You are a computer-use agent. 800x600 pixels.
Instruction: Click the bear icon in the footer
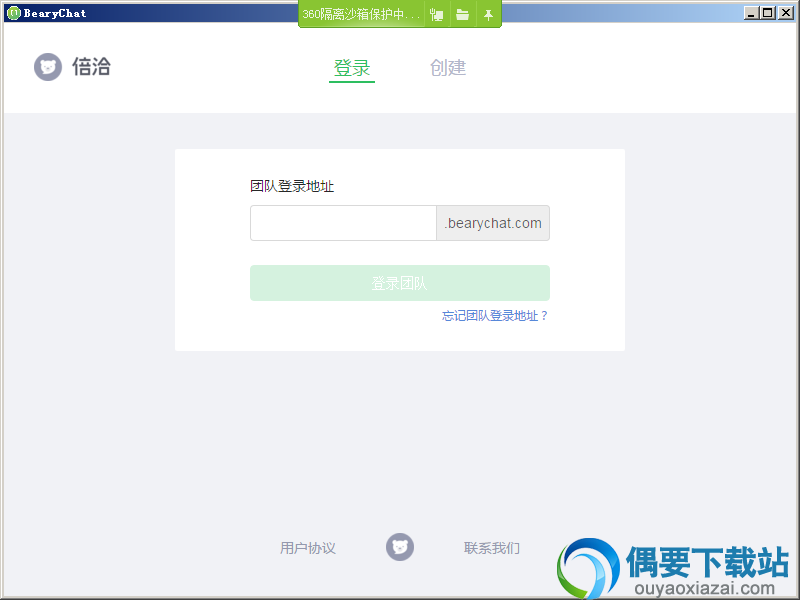click(x=400, y=547)
